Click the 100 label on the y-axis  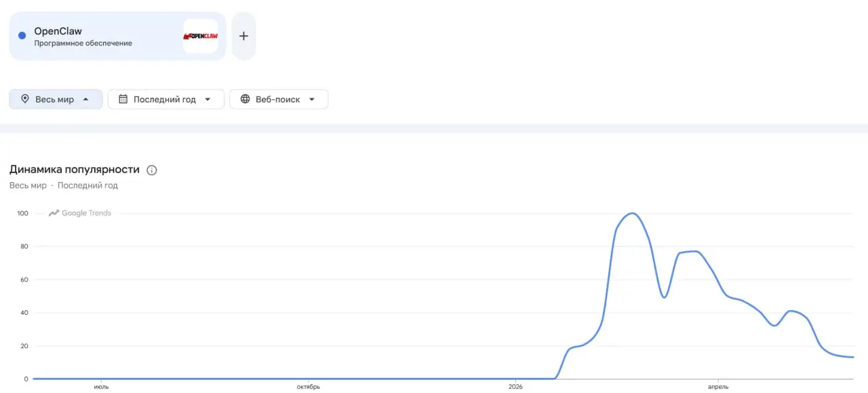tap(23, 214)
